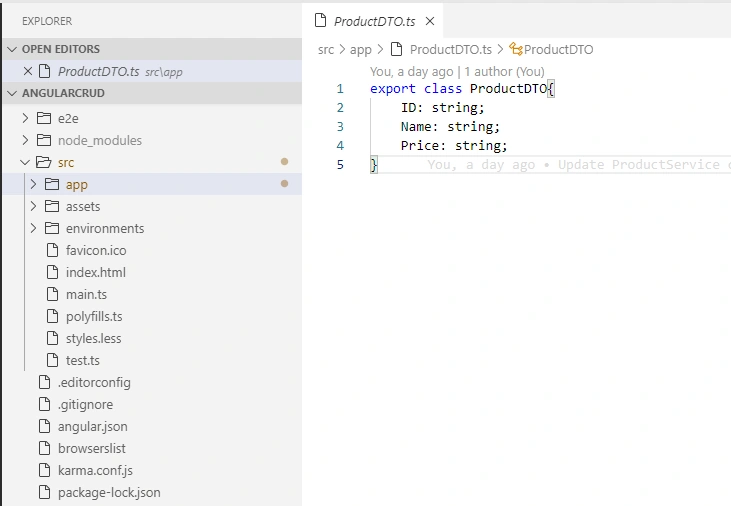This screenshot has height=506, width=731.
Task: Select ProductDTO.ts in the breadcrumb path
Action: point(451,49)
